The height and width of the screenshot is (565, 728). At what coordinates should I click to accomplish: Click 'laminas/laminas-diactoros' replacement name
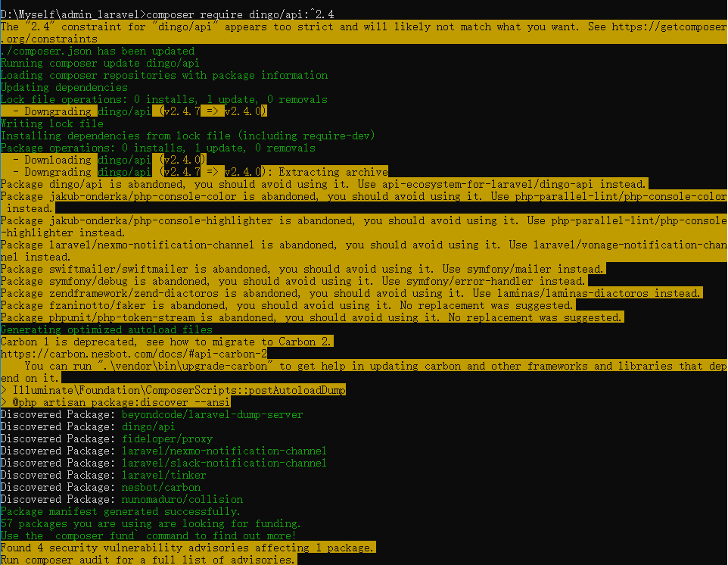tap(572, 292)
